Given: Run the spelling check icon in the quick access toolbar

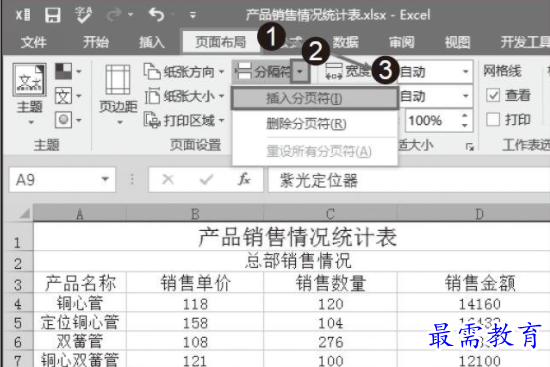Looking at the screenshot, I should tap(83, 15).
